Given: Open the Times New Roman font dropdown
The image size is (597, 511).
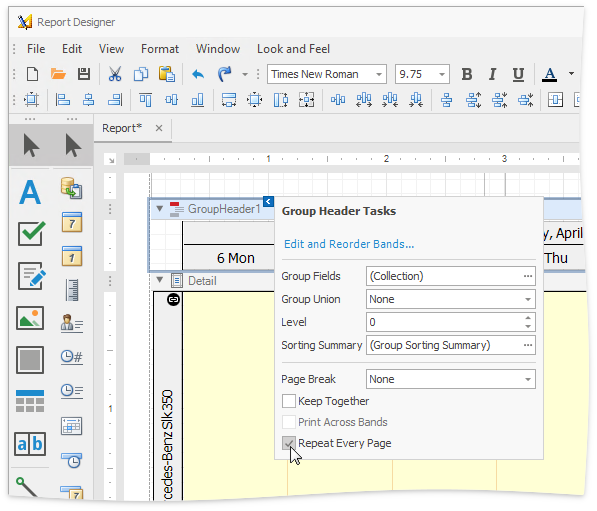Looking at the screenshot, I should coord(379,74).
